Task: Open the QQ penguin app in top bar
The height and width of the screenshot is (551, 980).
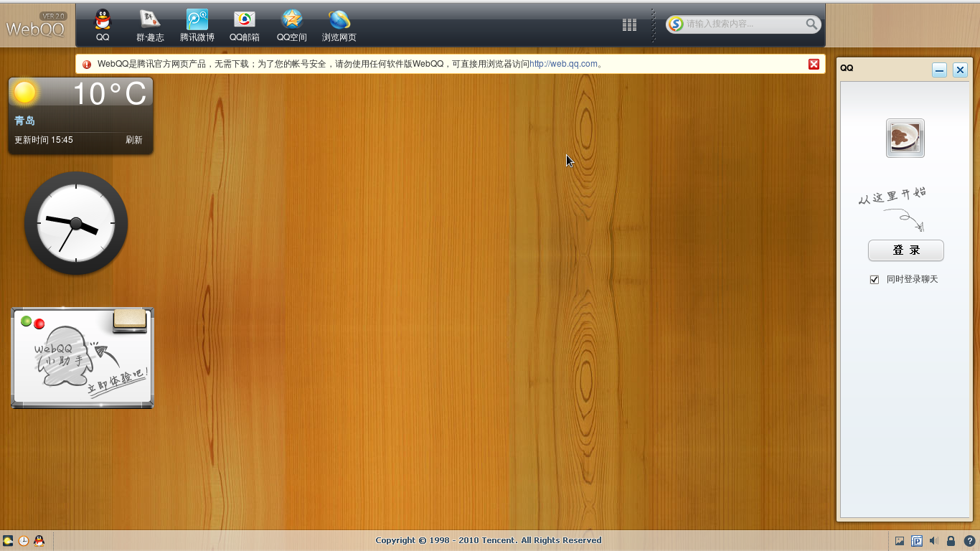Action: click(x=103, y=25)
